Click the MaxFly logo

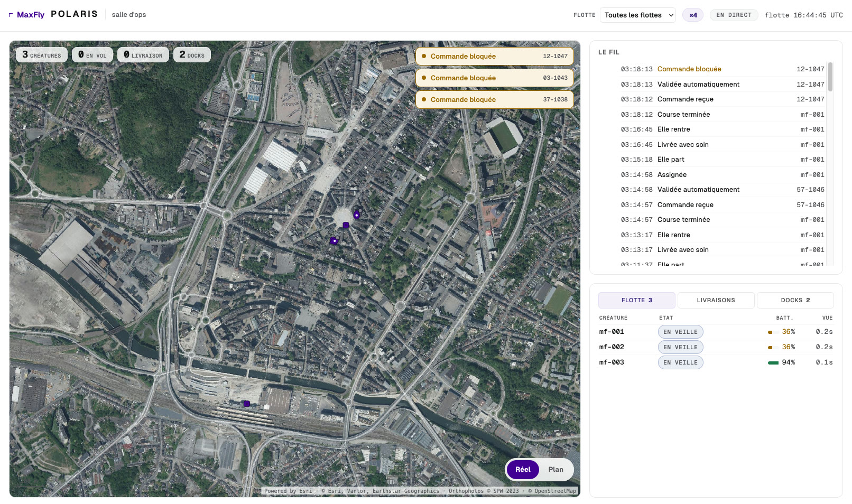(x=26, y=15)
